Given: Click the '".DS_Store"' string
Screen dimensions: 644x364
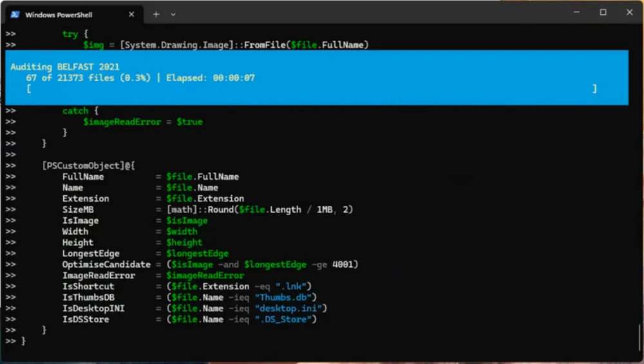Looking at the screenshot, I should point(283,319).
